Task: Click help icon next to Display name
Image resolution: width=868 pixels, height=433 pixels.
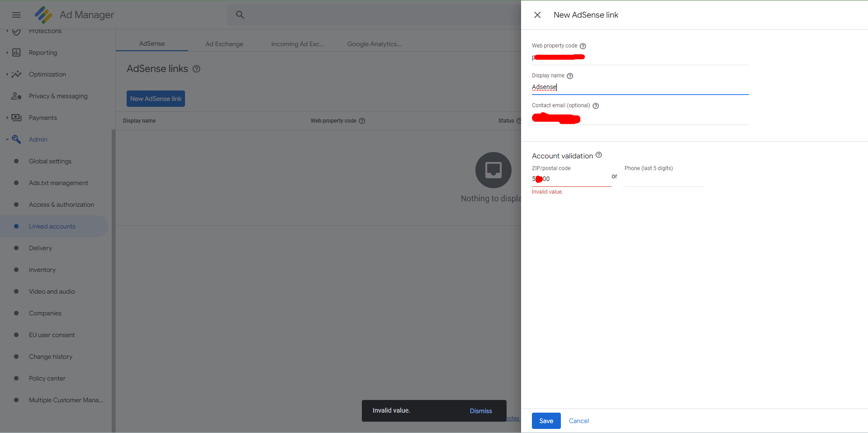Action: point(570,76)
